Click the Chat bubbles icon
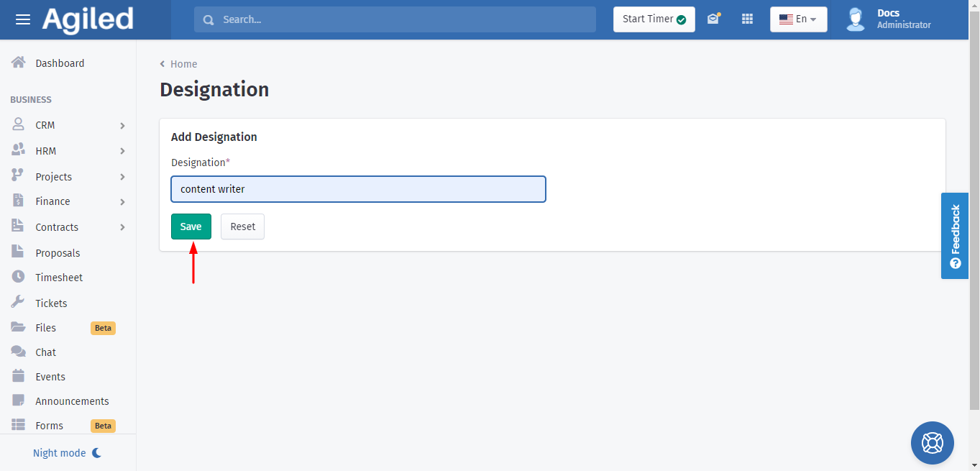Image resolution: width=980 pixels, height=471 pixels. pyautogui.click(x=19, y=352)
